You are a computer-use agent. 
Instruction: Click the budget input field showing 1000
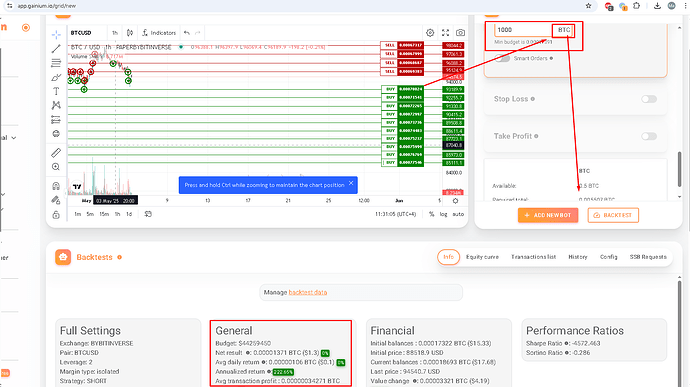[523, 30]
